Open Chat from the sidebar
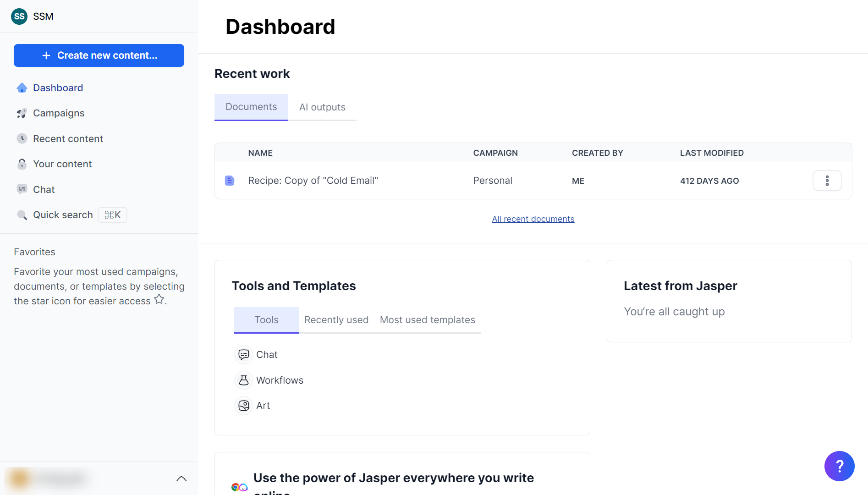 pos(44,189)
